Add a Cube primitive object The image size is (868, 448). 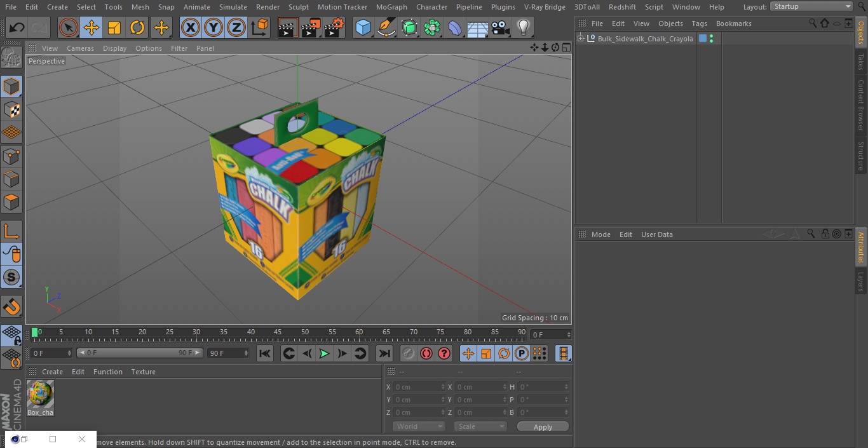[363, 27]
